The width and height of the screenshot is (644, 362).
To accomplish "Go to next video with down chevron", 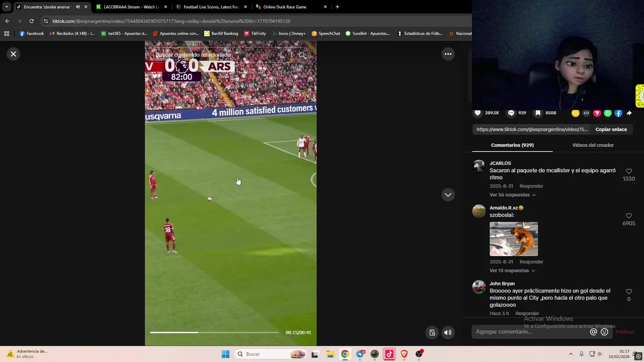I will point(448,195).
